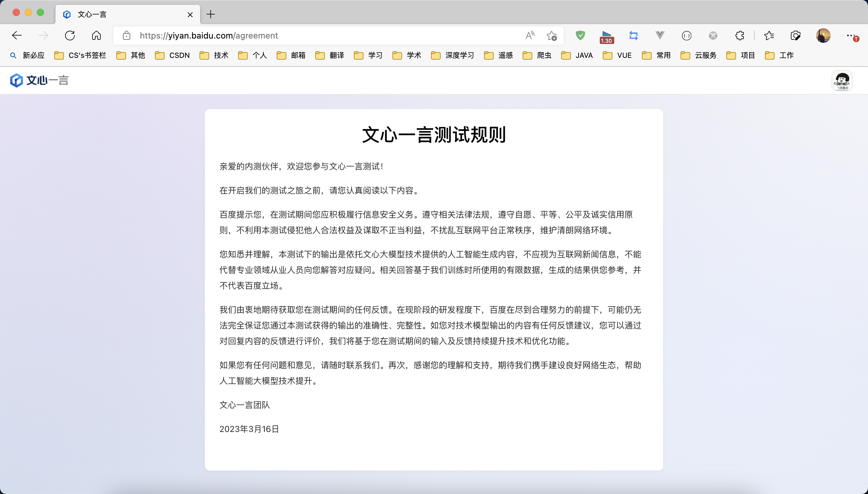Click the signature 文心一言团队
Image resolution: width=868 pixels, height=494 pixels.
click(x=245, y=405)
